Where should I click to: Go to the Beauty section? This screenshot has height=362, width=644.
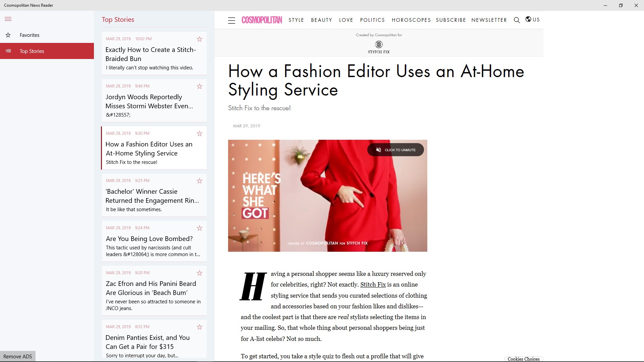(321, 20)
